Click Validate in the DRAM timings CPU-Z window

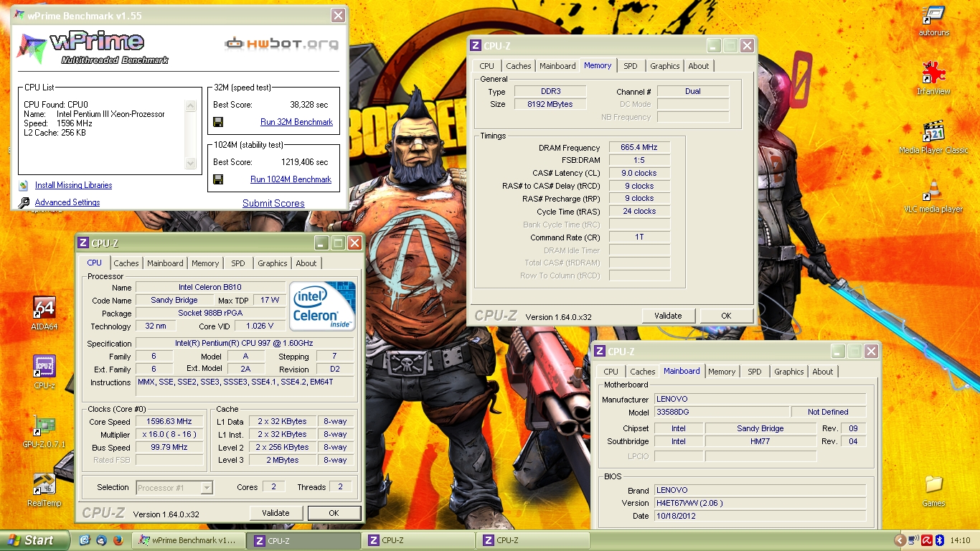[668, 316]
